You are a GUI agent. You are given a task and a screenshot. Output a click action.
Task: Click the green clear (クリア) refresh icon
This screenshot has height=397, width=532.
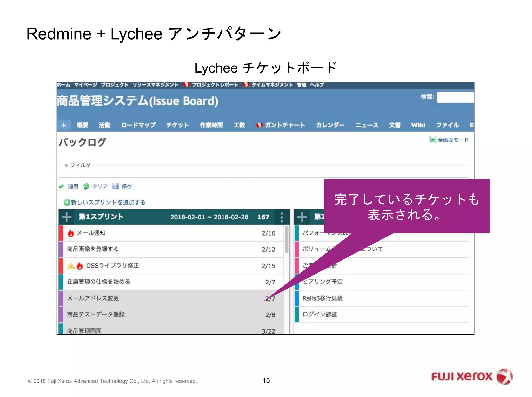pyautogui.click(x=86, y=186)
